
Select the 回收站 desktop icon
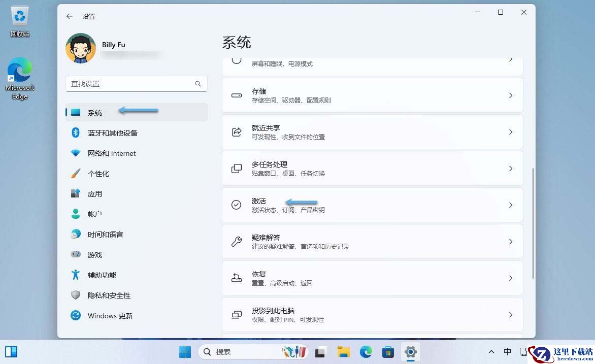(20, 22)
